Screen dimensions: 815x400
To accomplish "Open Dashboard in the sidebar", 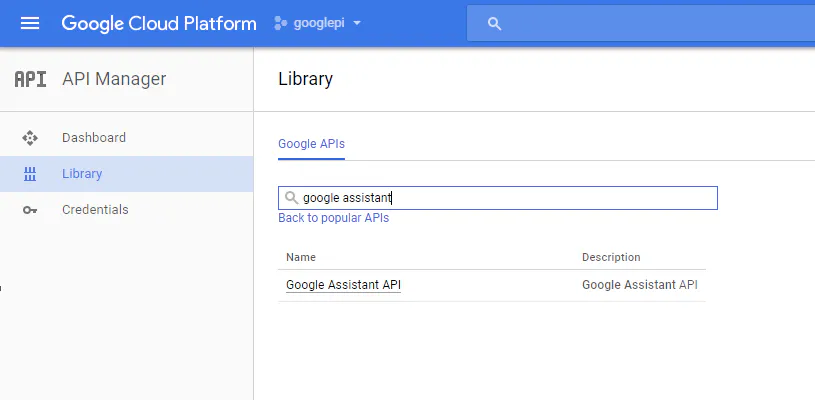I will click(94, 138).
